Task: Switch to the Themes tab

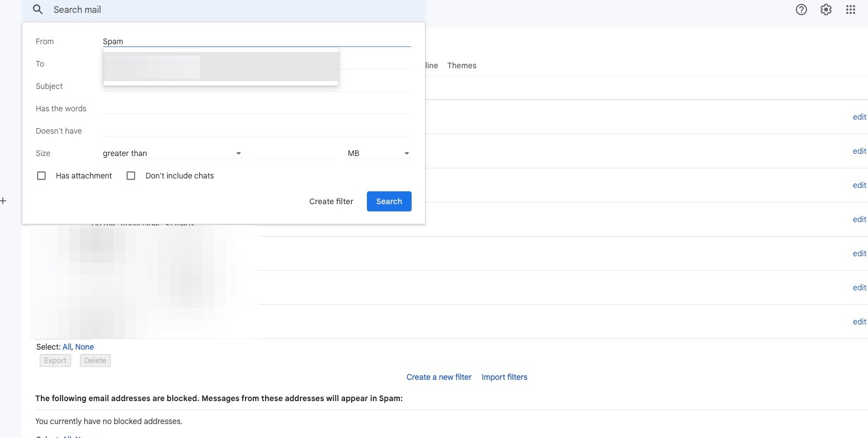Action: point(461,65)
